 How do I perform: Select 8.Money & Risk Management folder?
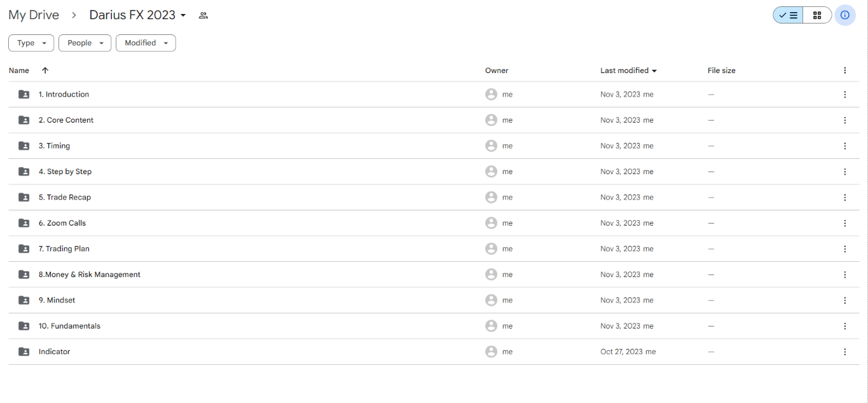pos(90,275)
